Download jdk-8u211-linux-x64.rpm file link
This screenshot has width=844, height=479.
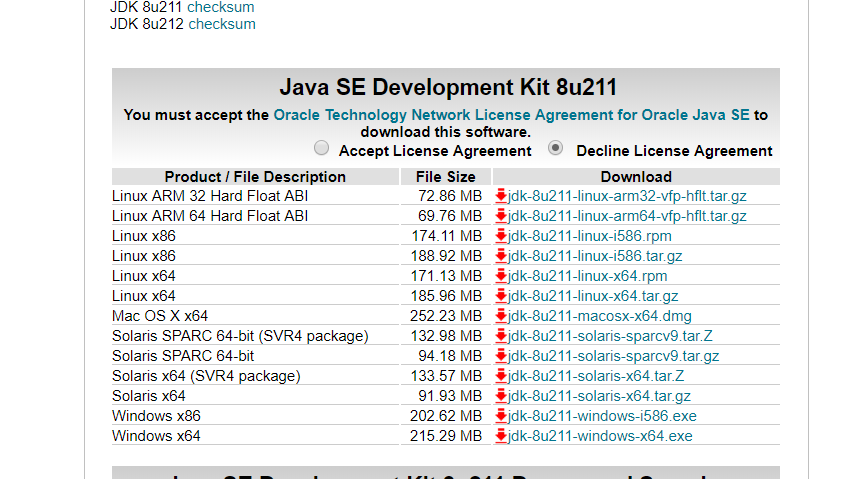587,276
